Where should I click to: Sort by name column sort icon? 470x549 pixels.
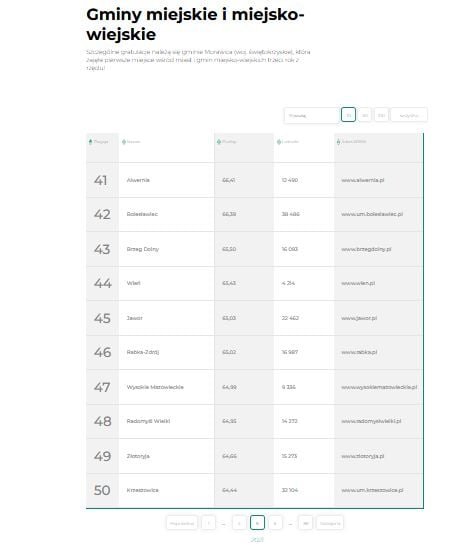(124, 141)
